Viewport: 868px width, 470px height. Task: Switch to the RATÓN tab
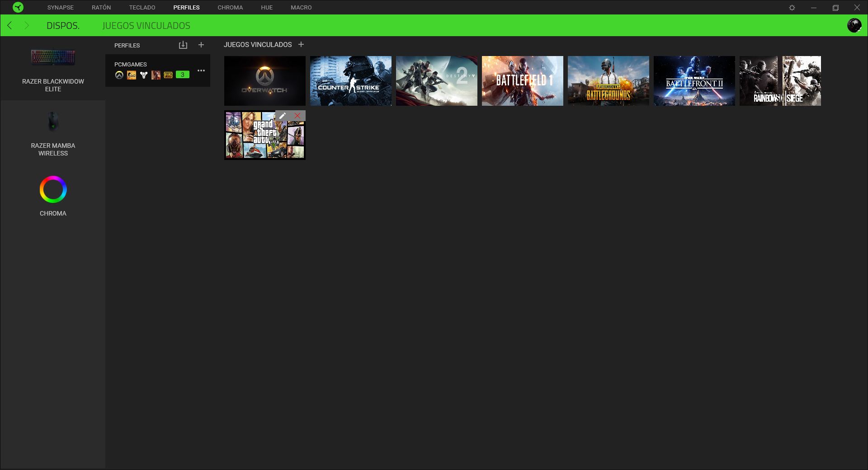pyautogui.click(x=101, y=8)
